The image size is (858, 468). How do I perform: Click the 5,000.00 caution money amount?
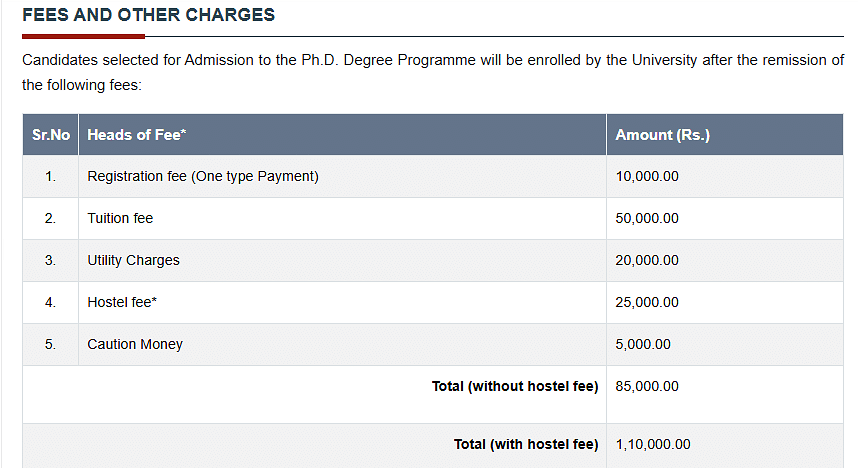[x=643, y=344]
